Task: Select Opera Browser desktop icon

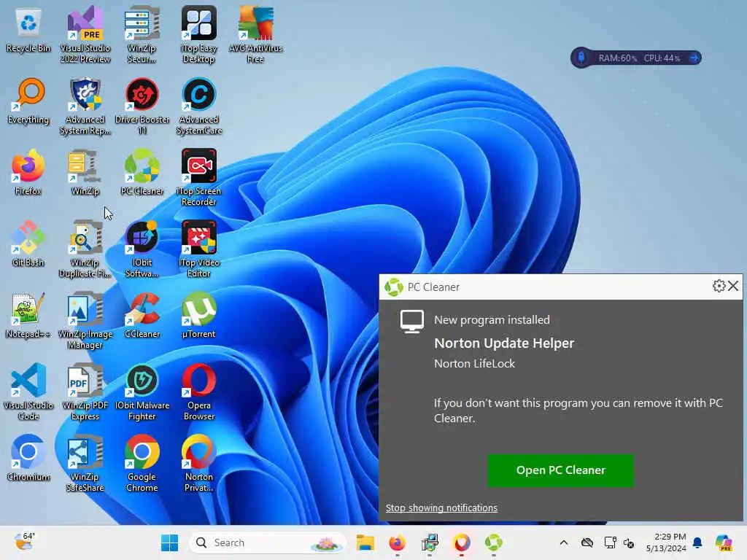Action: [198, 392]
